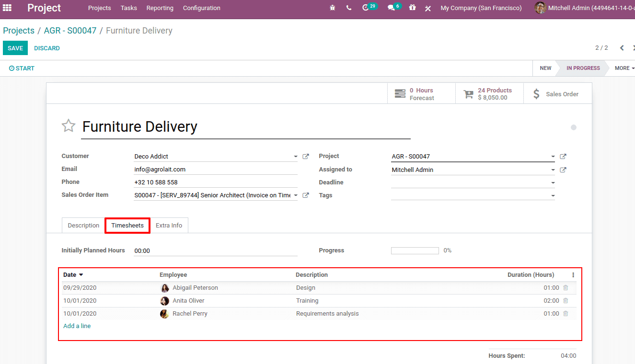The width and height of the screenshot is (635, 364).
Task: Click the Phone input field
Action: tap(216, 182)
